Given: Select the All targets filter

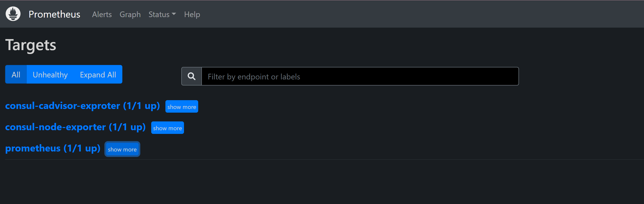Looking at the screenshot, I should coord(16,75).
